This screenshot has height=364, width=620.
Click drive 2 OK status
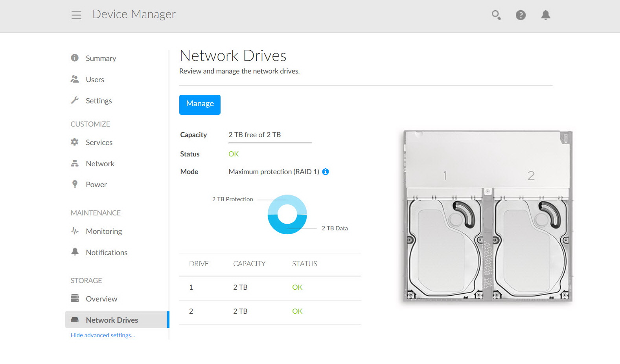[x=297, y=311]
